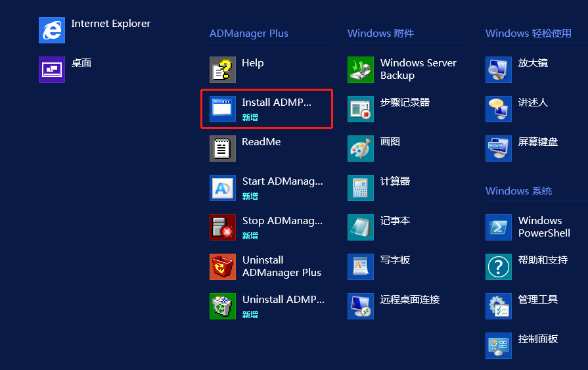The height and width of the screenshot is (370, 588).
Task: Click the 新增 badge under Stop ADManag
Action: point(250,236)
